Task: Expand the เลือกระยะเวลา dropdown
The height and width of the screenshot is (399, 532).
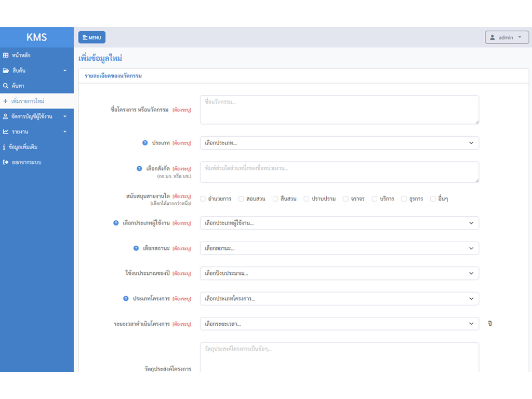Action: (339, 324)
